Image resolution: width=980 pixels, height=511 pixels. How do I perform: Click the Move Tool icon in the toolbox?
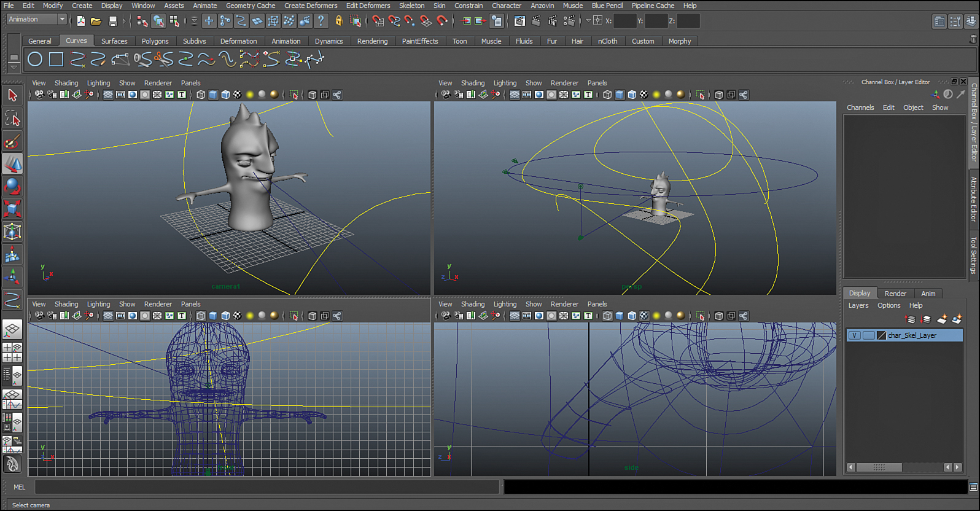point(12,164)
